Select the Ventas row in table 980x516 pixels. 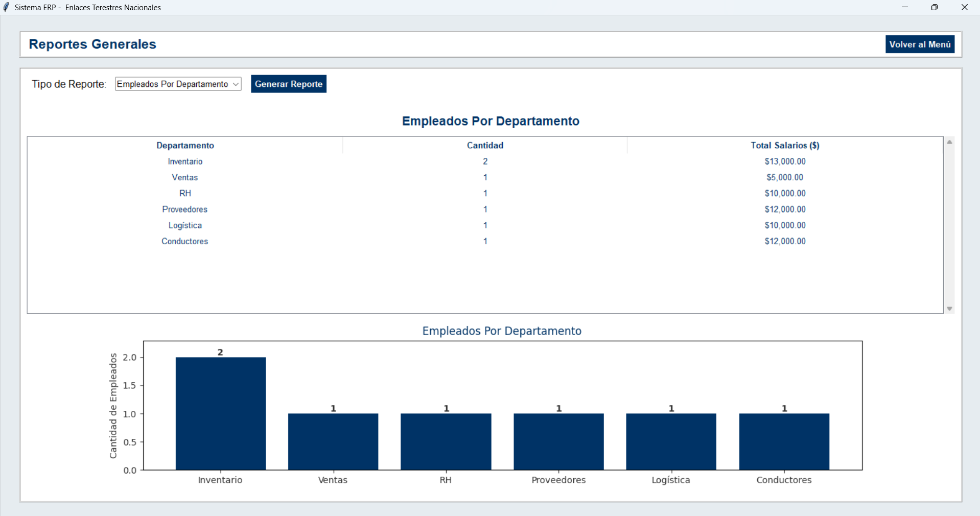click(485, 177)
